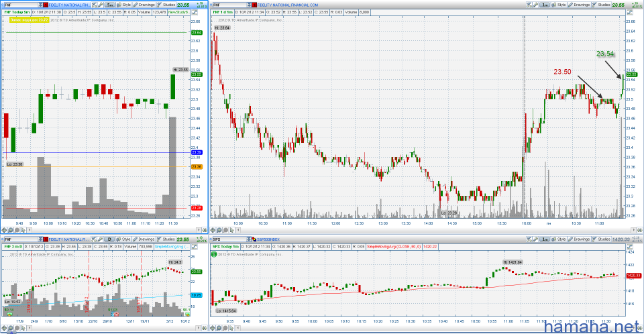The image size is (644, 334).
Task: Click cyan 19.78 moving average price label
Action: 197,295
